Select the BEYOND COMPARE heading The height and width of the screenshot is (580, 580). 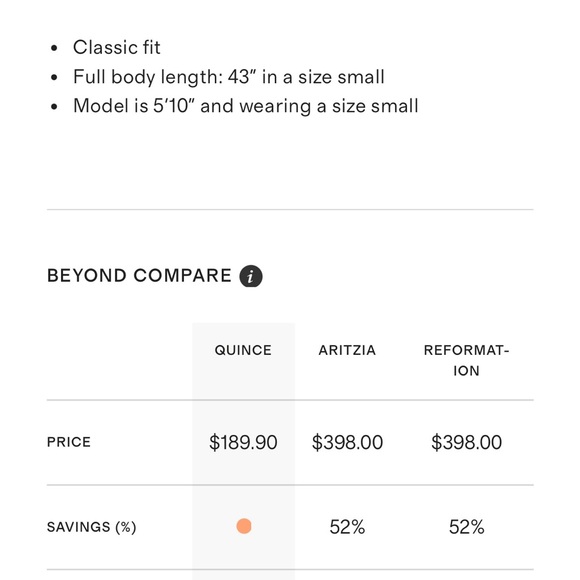(x=139, y=276)
